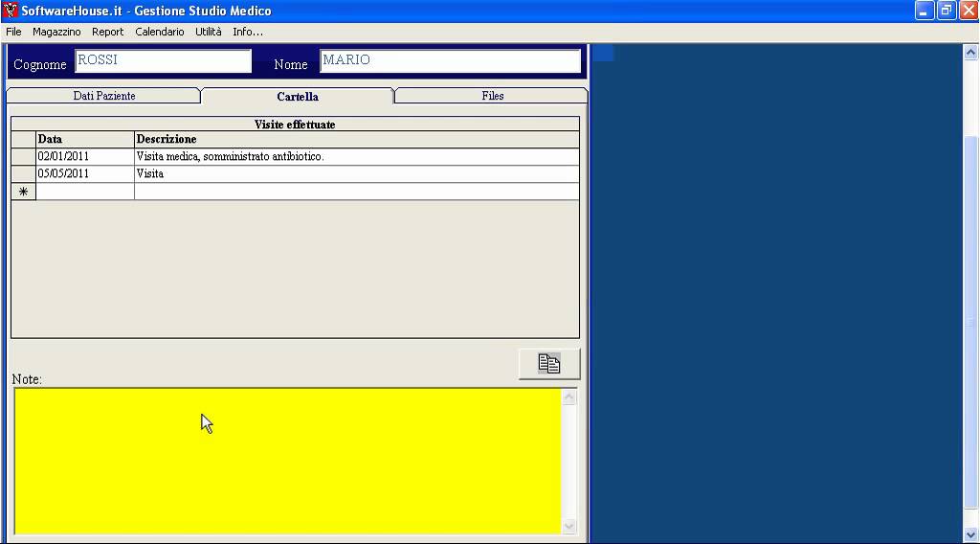Click the 'Visita' description cell
The image size is (980, 544).
tap(357, 173)
